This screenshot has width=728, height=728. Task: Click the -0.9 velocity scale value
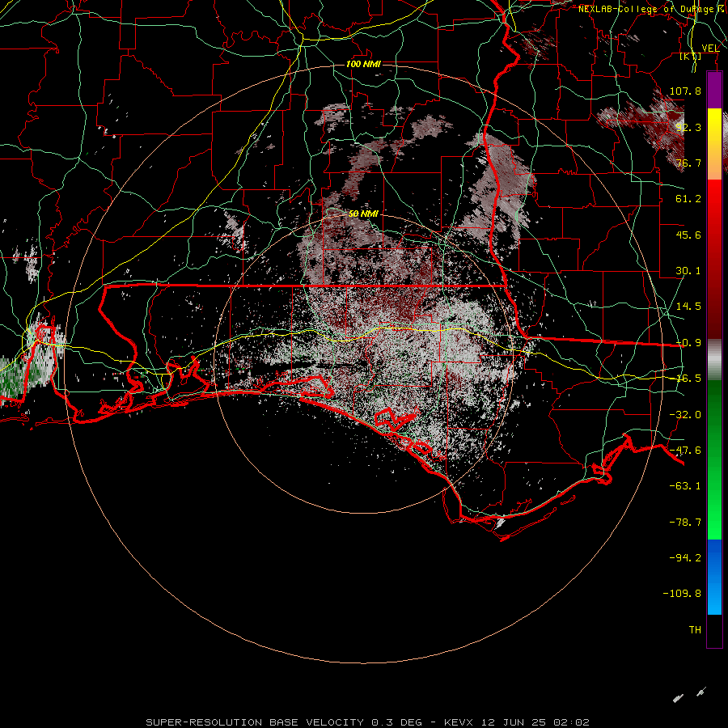[688, 343]
